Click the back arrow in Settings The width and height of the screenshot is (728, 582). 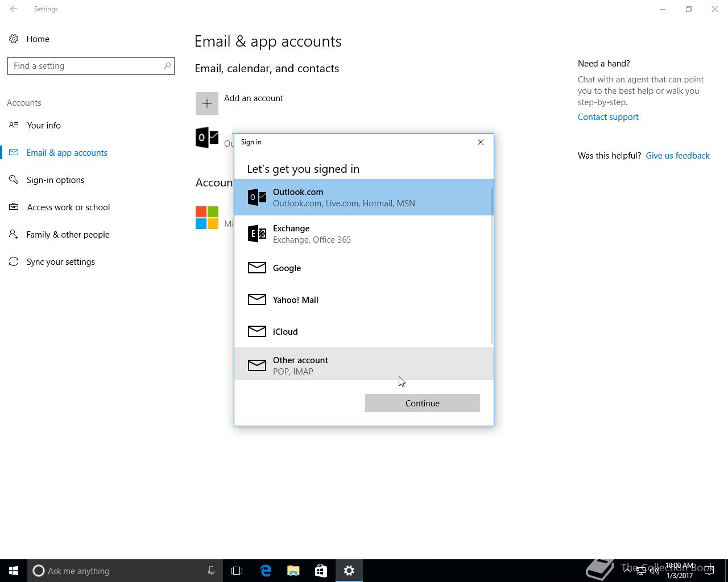[x=14, y=9]
